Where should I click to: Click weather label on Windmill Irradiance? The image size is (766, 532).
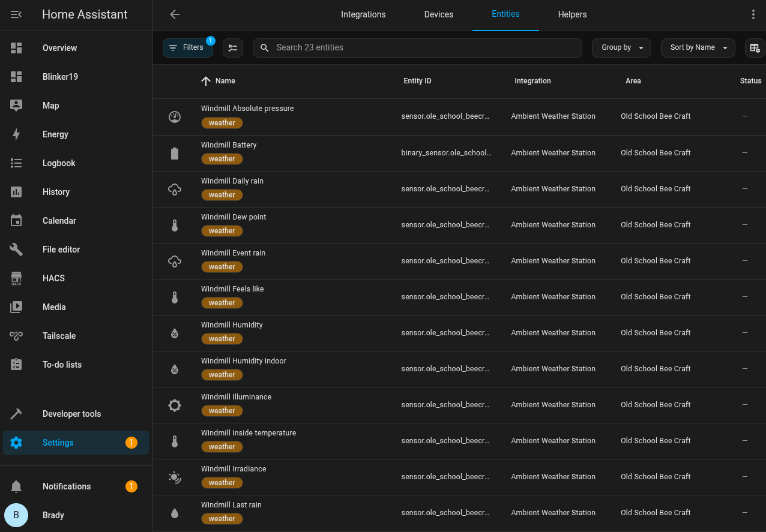(x=222, y=483)
